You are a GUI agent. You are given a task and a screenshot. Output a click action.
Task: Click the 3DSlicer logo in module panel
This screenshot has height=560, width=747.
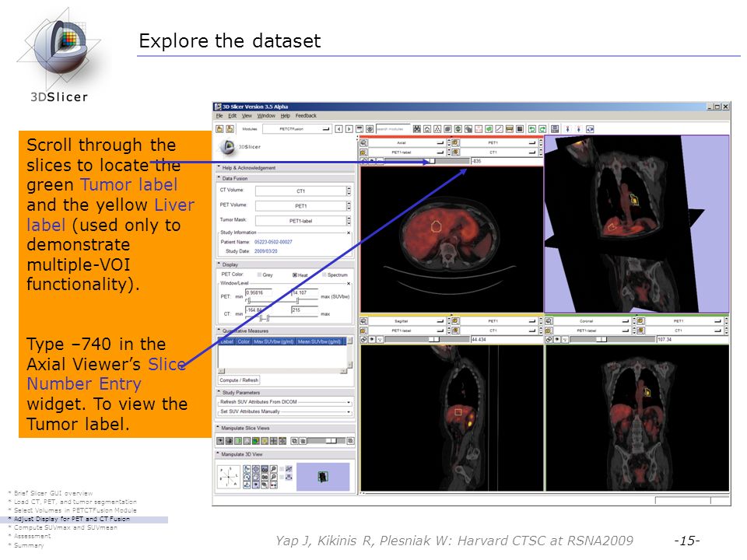[x=239, y=147]
